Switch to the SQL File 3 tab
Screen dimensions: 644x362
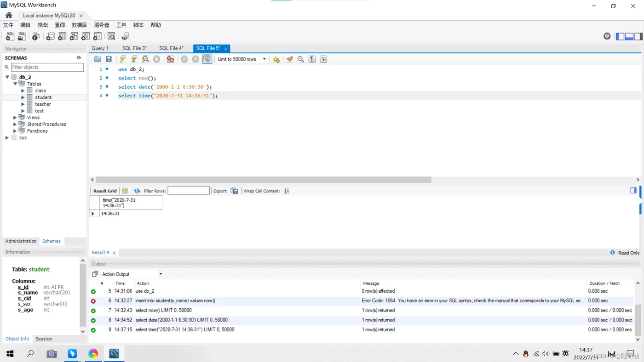coord(134,48)
